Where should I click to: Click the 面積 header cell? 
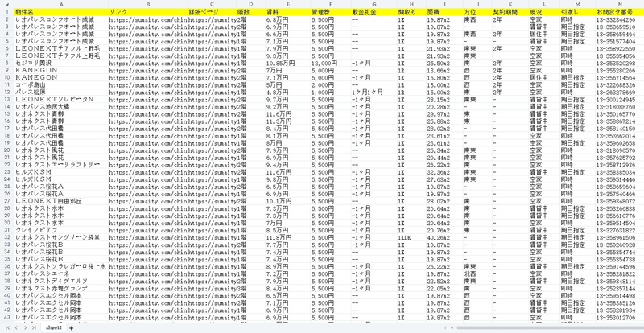444,12
